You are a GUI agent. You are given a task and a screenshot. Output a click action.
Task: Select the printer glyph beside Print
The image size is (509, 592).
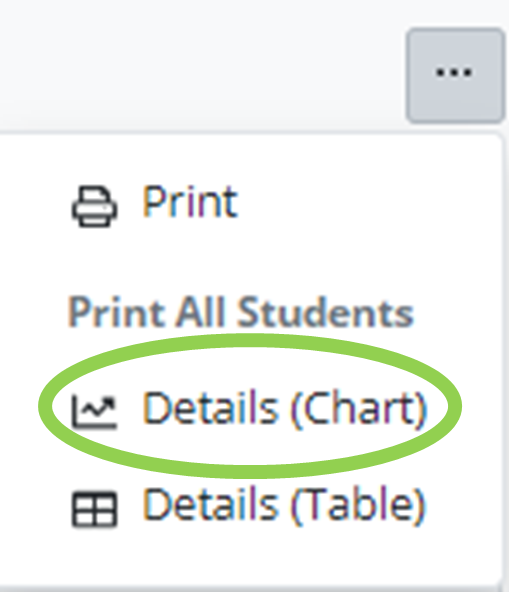pyautogui.click(x=94, y=206)
